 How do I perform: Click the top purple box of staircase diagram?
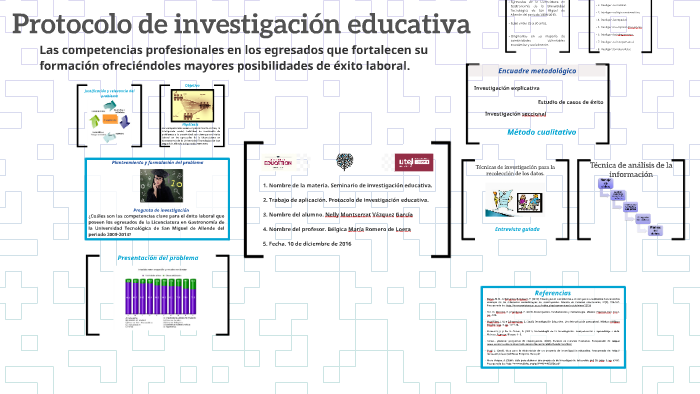click(x=605, y=183)
